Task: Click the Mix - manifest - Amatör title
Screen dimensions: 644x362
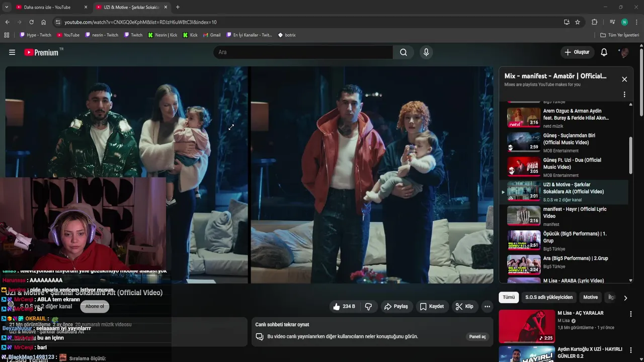Action: pos(555,76)
